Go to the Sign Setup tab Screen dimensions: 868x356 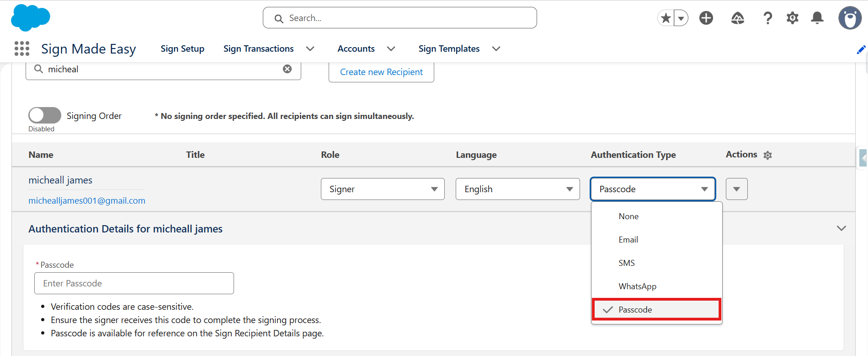[182, 49]
